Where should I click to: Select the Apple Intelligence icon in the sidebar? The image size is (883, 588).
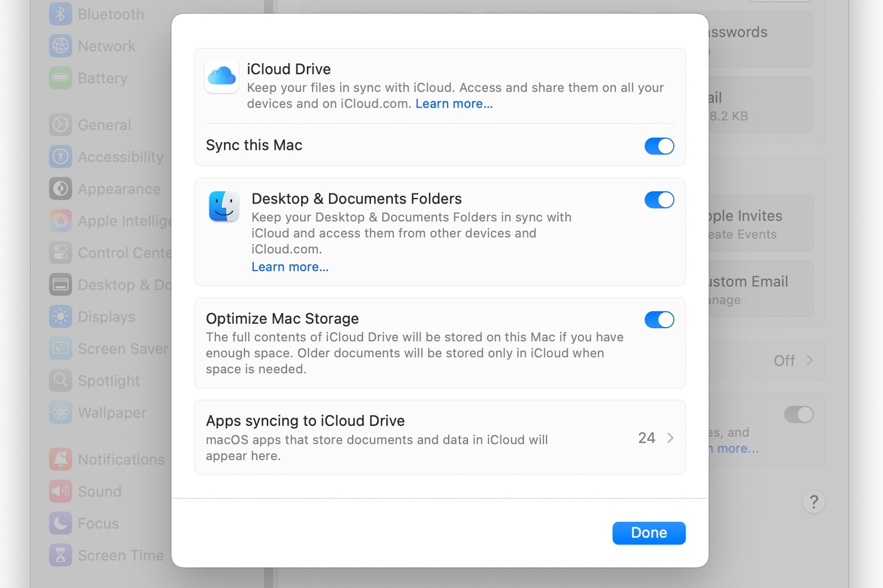tap(61, 221)
